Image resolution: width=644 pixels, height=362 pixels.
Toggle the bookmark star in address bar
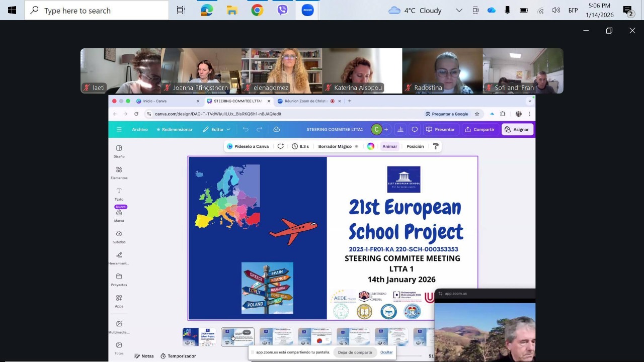pyautogui.click(x=477, y=114)
